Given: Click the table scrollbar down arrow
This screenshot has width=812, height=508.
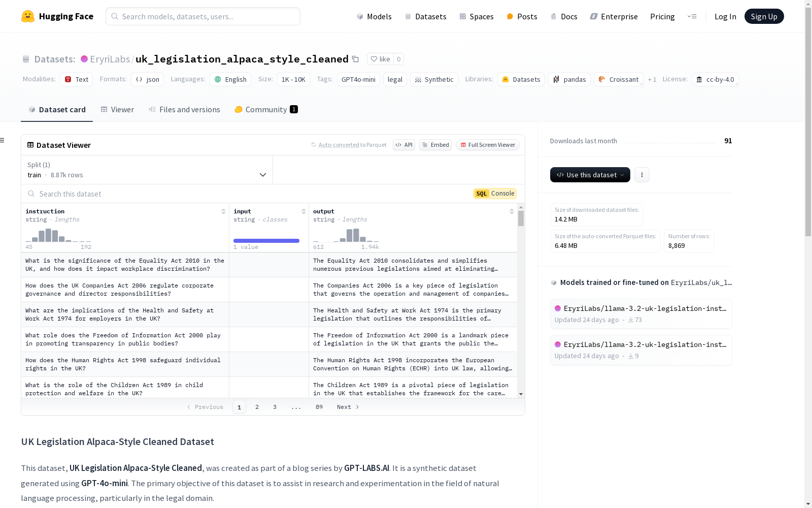Looking at the screenshot, I should point(521,394).
